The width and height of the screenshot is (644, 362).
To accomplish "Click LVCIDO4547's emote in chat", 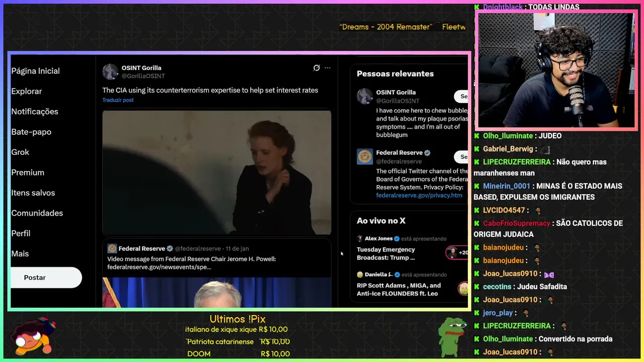I will tap(538, 211).
